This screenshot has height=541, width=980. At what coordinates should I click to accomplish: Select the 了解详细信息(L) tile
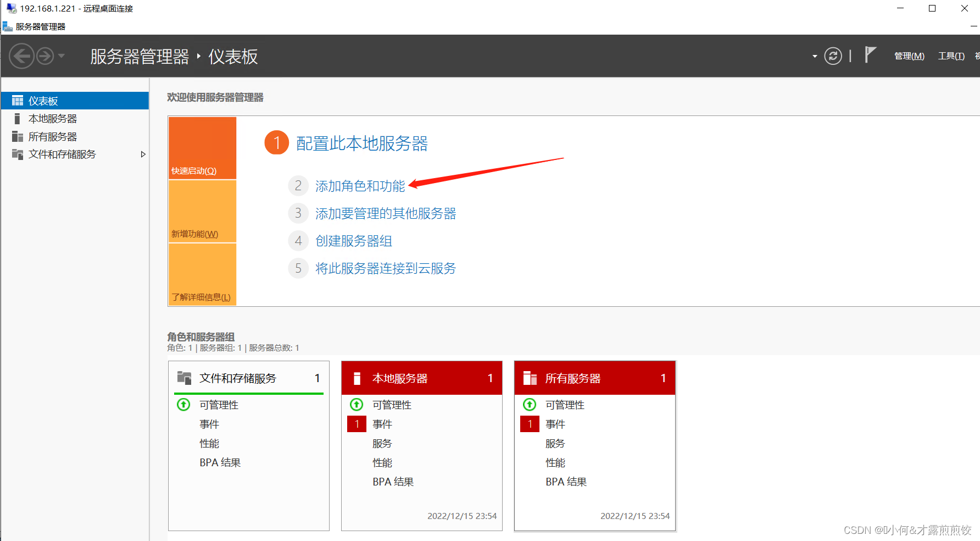tap(203, 274)
